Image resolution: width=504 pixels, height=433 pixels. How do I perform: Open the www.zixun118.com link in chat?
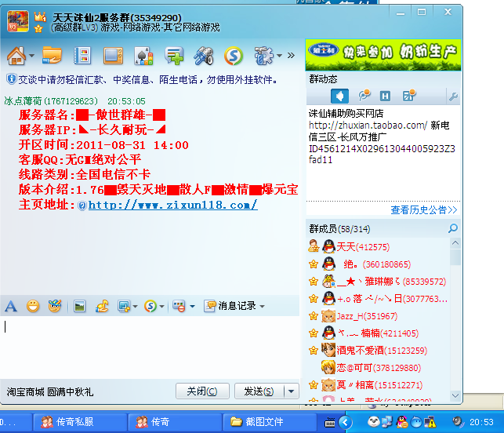click(x=172, y=205)
